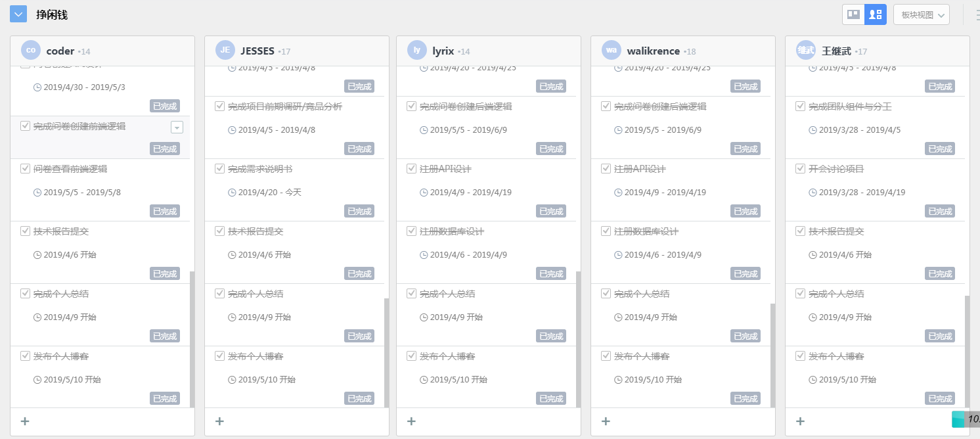Open the 板块视图 dropdown

pos(921,14)
